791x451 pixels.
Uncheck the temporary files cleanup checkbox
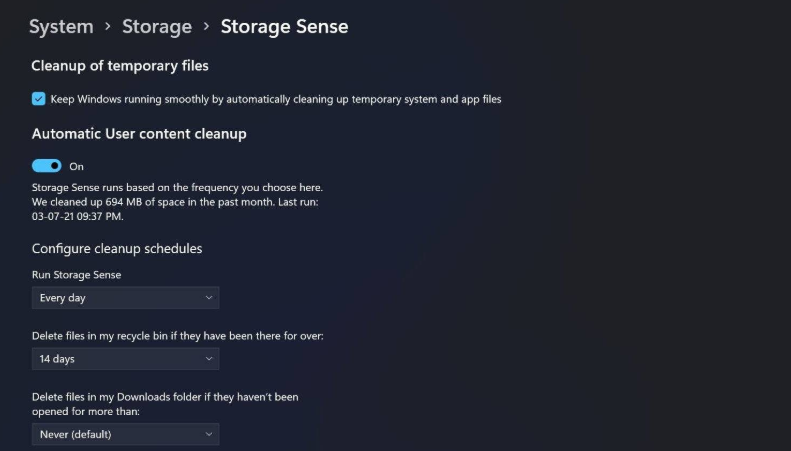[x=39, y=99]
